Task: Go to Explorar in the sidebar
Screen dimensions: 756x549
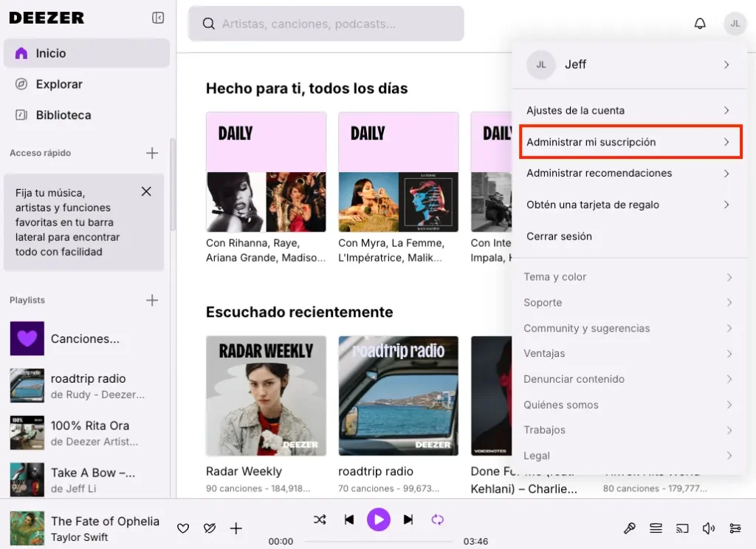Action: [86, 84]
